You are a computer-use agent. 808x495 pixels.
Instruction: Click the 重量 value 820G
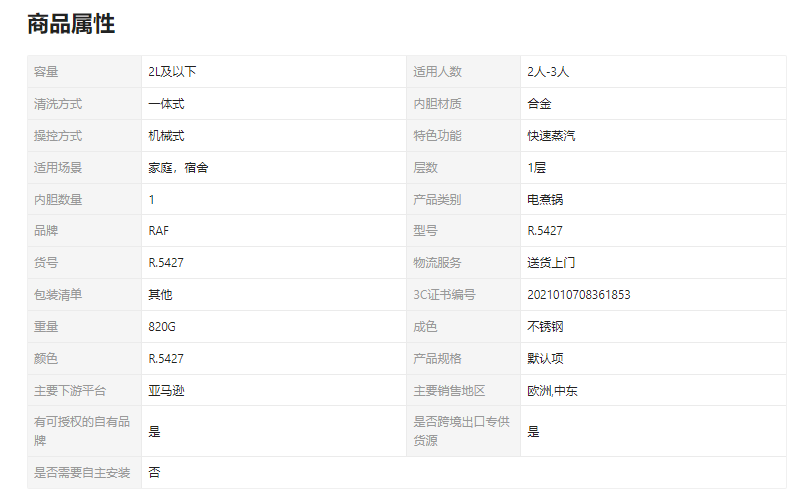click(162, 327)
